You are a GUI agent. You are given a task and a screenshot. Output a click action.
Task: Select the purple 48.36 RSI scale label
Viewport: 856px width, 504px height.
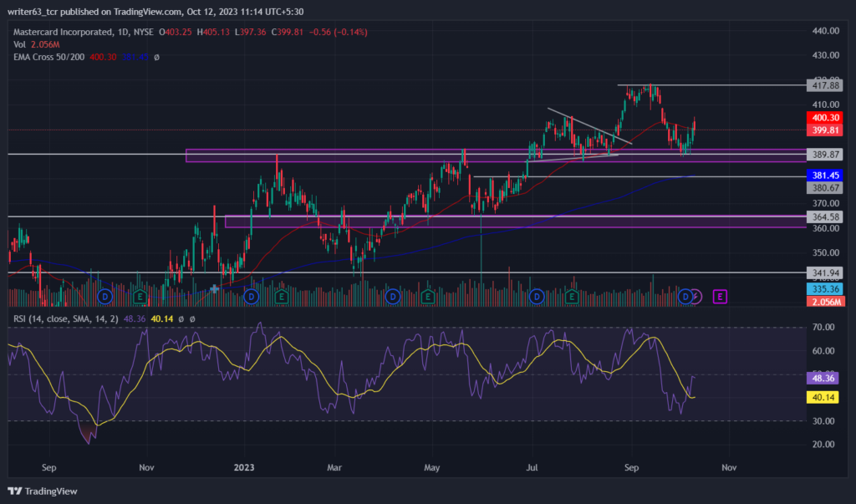click(823, 378)
